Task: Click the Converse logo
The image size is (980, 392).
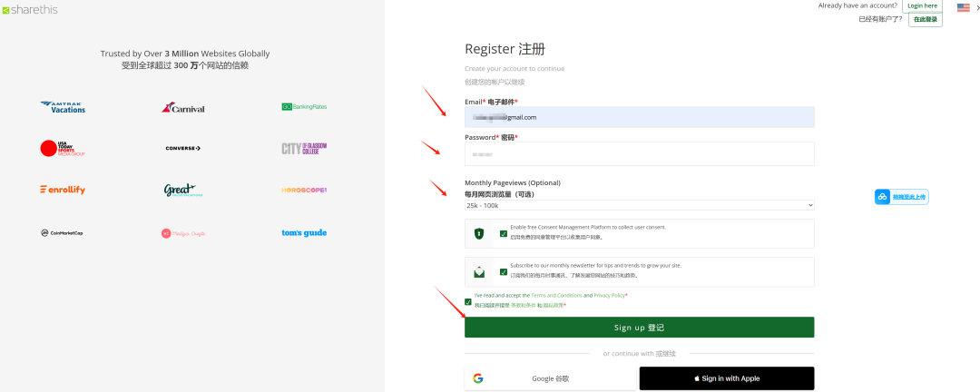Action: coord(183,148)
